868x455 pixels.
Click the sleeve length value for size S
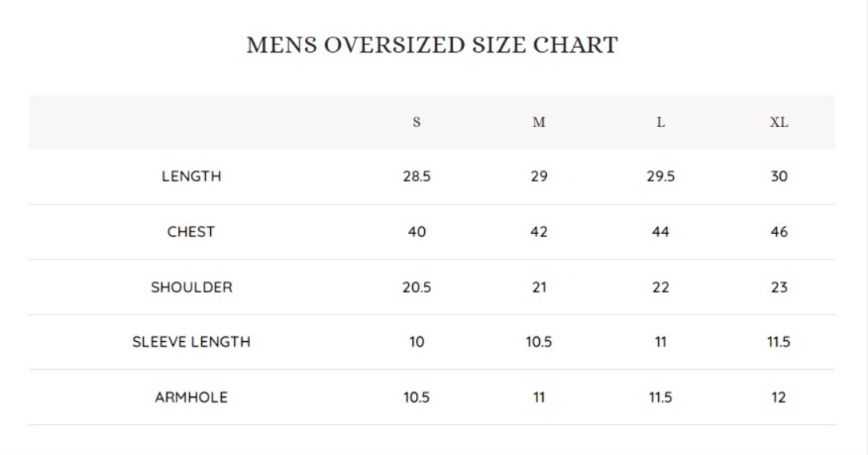[416, 342]
